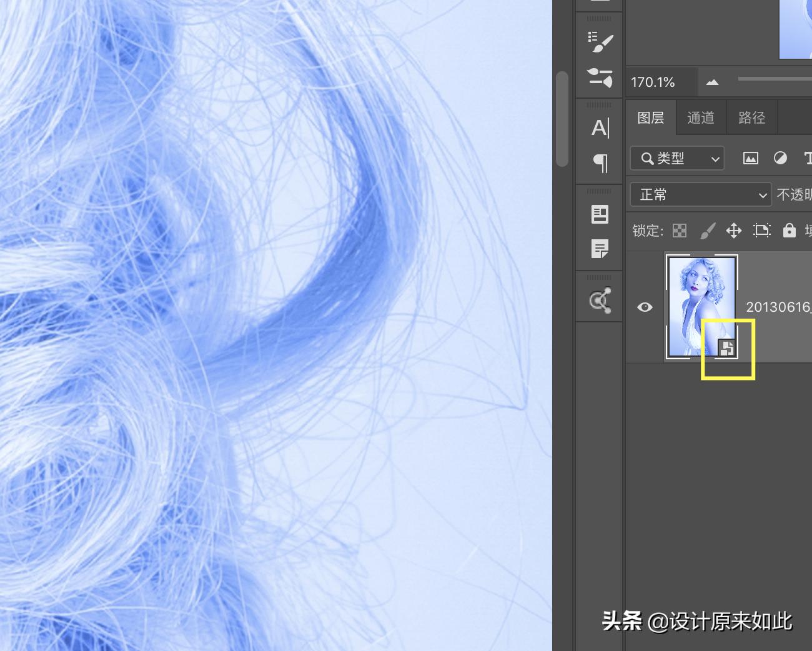The width and height of the screenshot is (812, 651).
Task: Open the Notes panel icon
Action: point(600,249)
